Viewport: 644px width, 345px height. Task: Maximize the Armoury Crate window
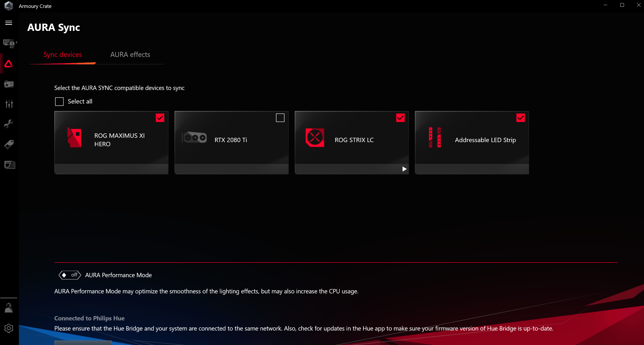622,5
